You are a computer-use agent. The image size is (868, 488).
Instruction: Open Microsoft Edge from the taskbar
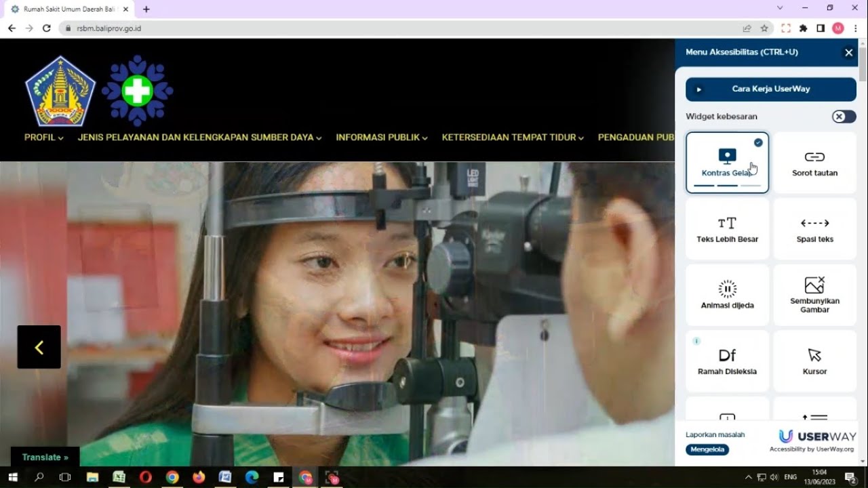point(252,477)
